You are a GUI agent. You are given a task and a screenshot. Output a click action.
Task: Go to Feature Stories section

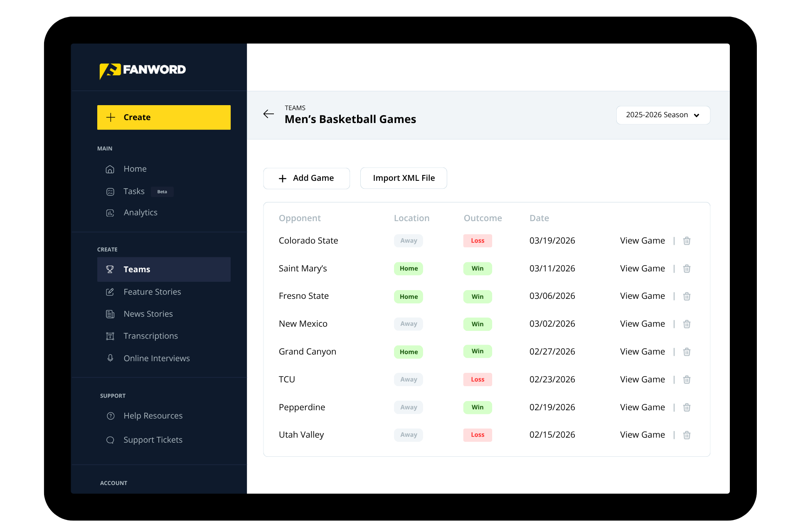point(152,292)
